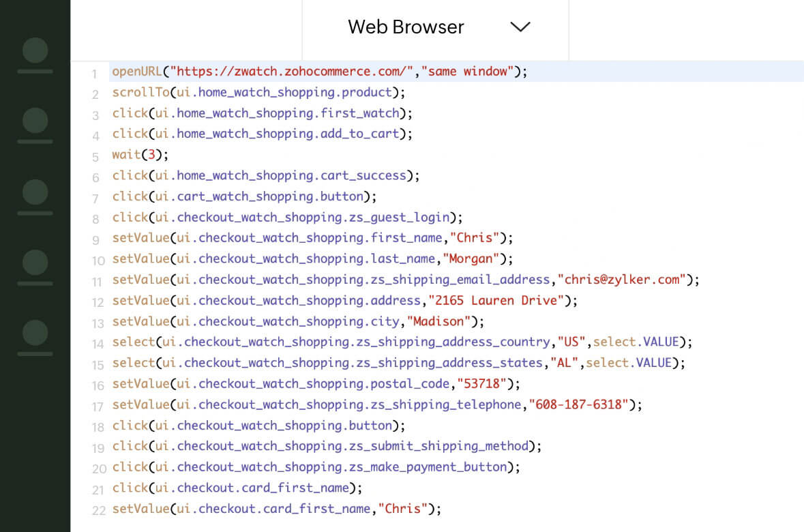
Task: Select line 4 add_to_cart statement
Action: pyautogui.click(x=262, y=134)
